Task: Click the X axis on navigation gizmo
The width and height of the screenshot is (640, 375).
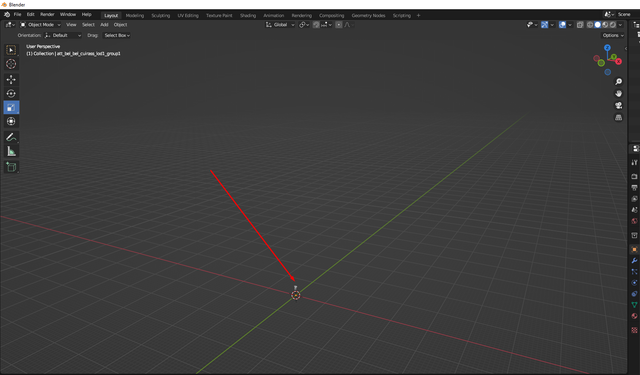Action: point(619,61)
